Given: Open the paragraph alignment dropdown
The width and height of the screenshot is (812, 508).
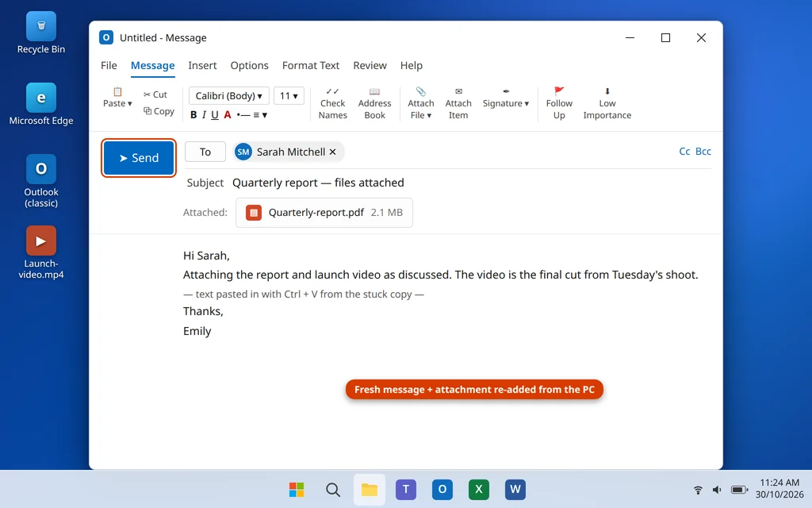Looking at the screenshot, I should [260, 115].
